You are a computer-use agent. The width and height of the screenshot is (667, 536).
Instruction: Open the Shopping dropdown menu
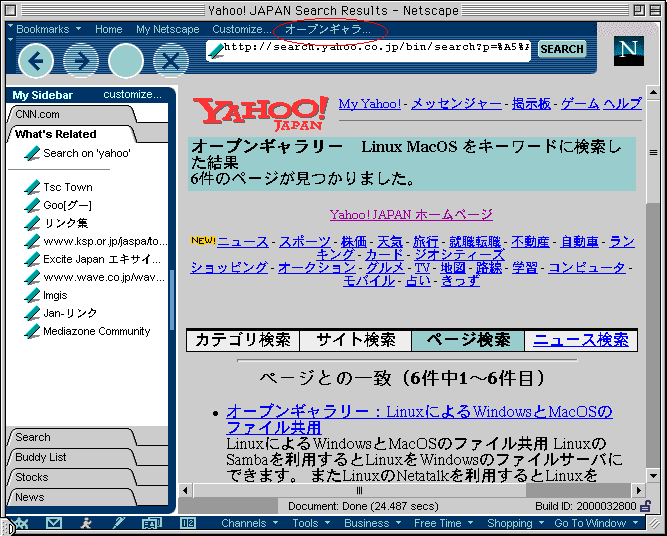(515, 523)
